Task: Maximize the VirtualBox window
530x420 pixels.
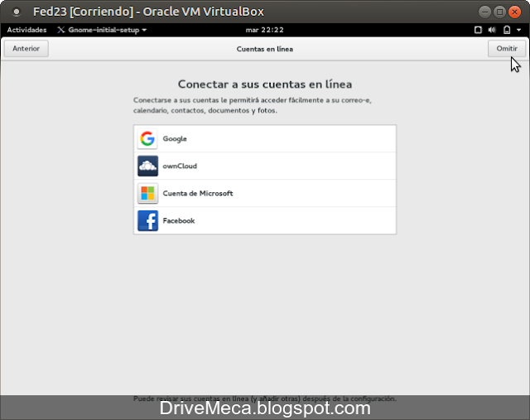Action: (x=499, y=12)
